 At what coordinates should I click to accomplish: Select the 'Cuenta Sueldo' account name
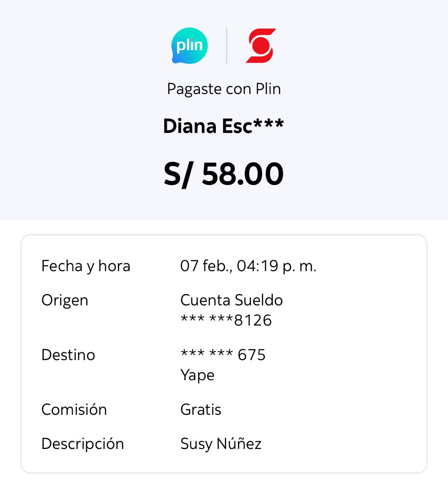coord(231,301)
